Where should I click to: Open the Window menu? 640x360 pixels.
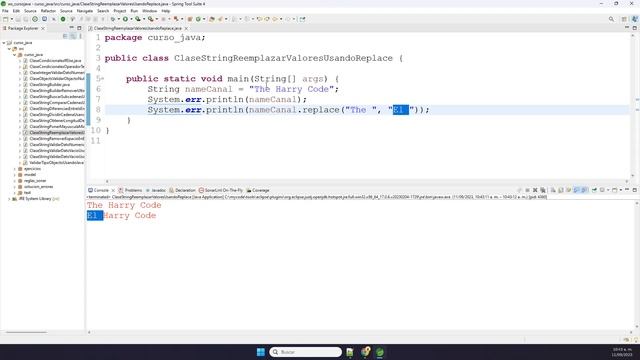click(149, 11)
